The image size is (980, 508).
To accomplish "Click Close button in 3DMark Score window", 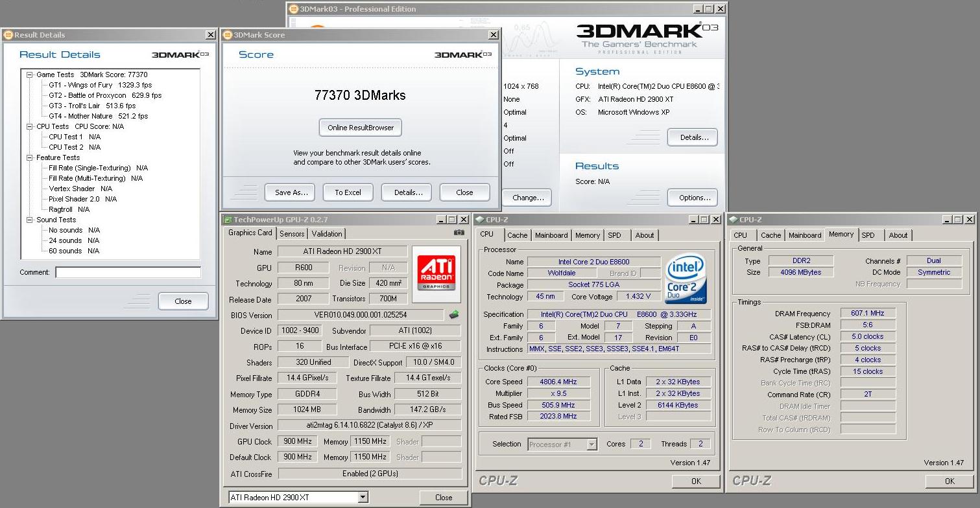I will coord(465,192).
